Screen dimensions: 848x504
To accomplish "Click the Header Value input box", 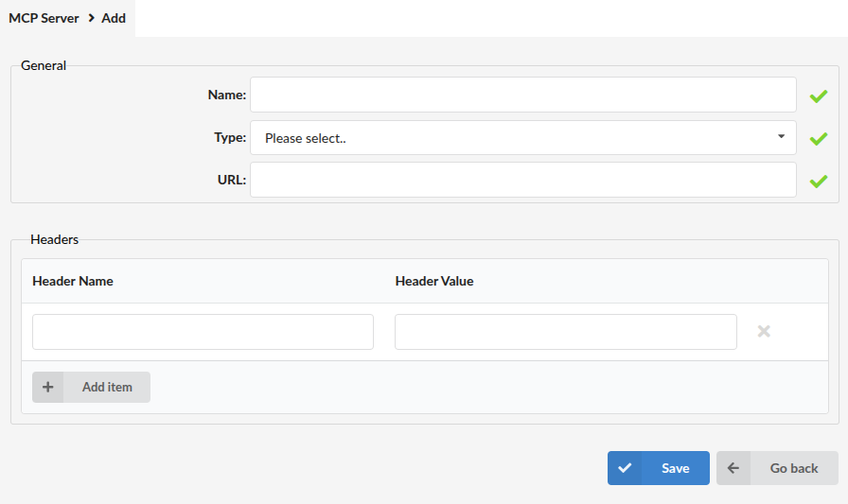I will (x=566, y=332).
